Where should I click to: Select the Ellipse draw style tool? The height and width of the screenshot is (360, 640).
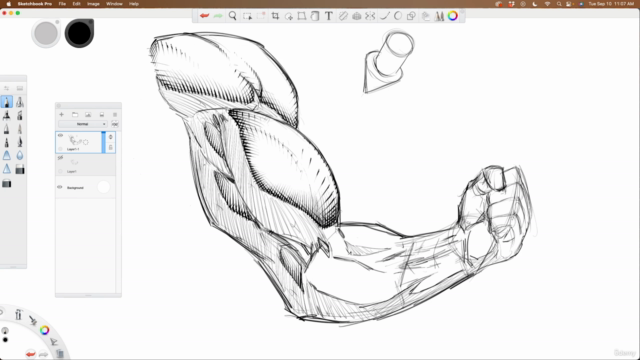[x=398, y=16]
